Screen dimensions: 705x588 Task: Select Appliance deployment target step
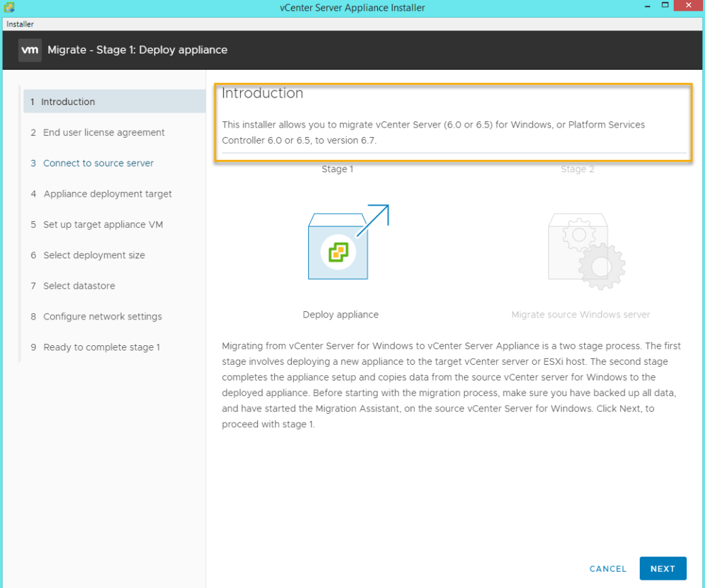coord(107,194)
